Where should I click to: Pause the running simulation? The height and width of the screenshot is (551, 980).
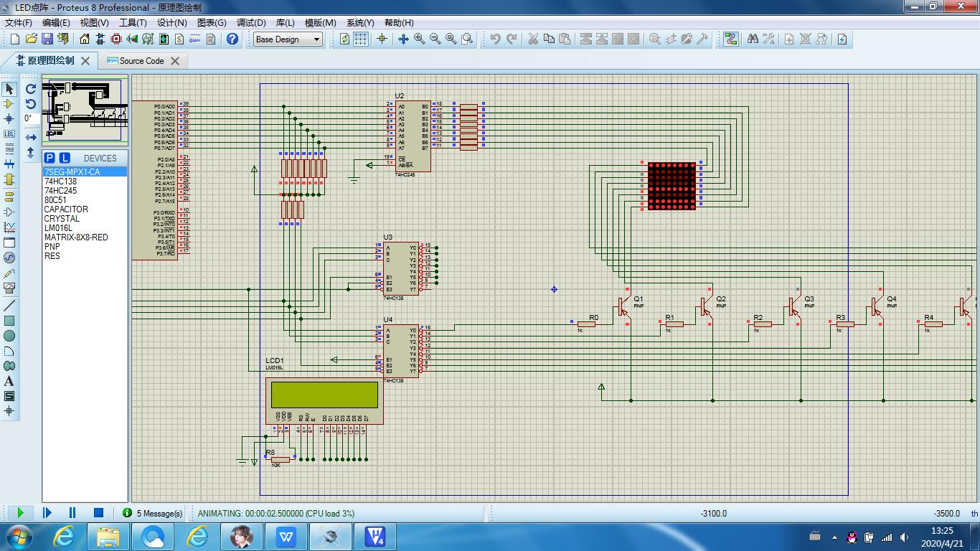click(72, 512)
